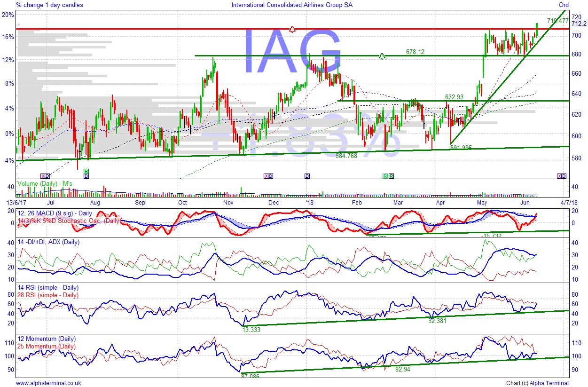Screen dimensions: 588x387
Task: Click the 'Ord' share class label
Action: click(x=564, y=5)
